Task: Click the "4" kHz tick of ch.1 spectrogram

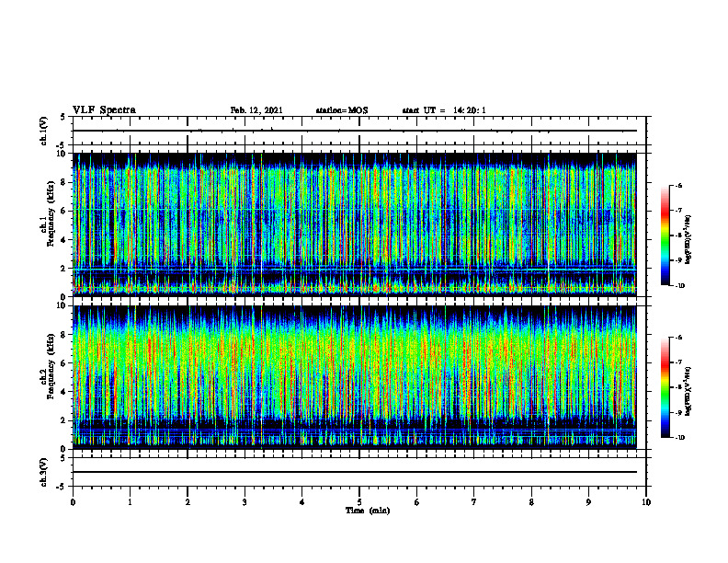Action: click(64, 240)
